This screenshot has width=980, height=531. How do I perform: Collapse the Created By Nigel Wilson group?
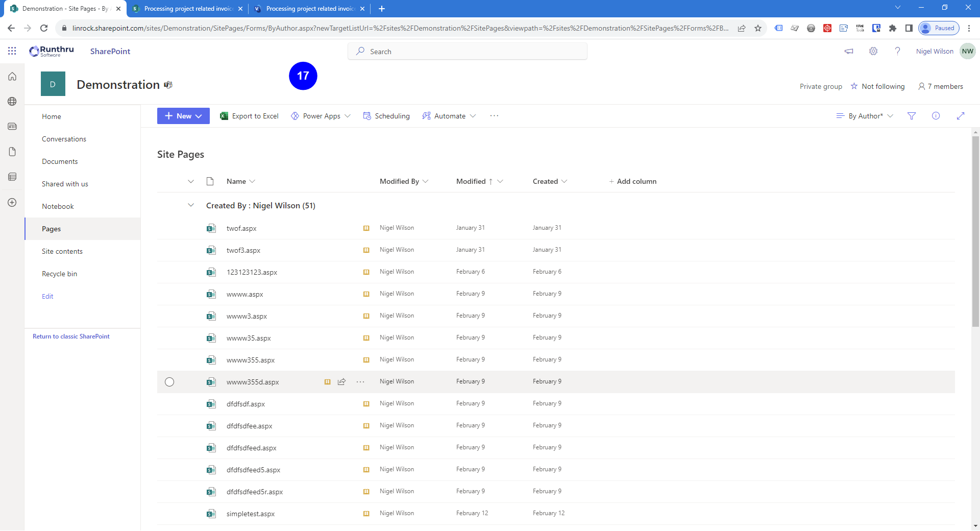191,205
